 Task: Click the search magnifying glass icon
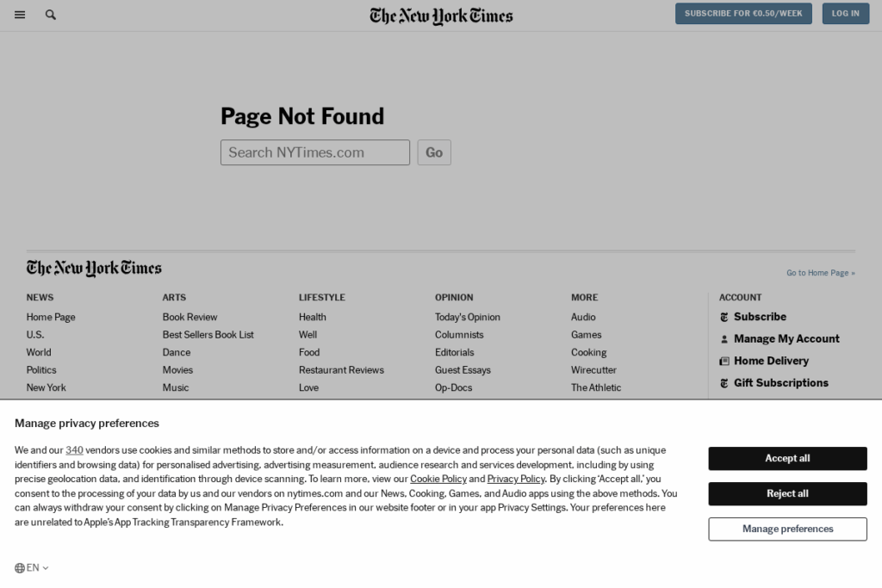point(50,15)
